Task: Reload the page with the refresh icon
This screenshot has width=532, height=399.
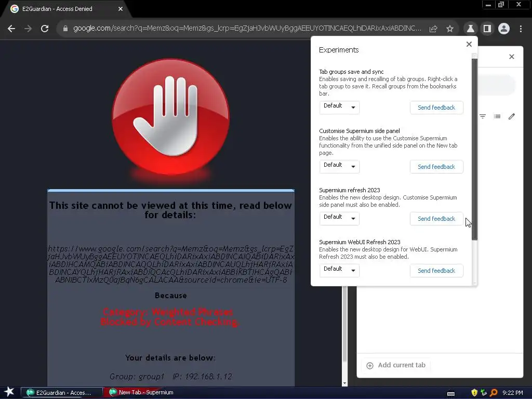Action: pos(45,29)
